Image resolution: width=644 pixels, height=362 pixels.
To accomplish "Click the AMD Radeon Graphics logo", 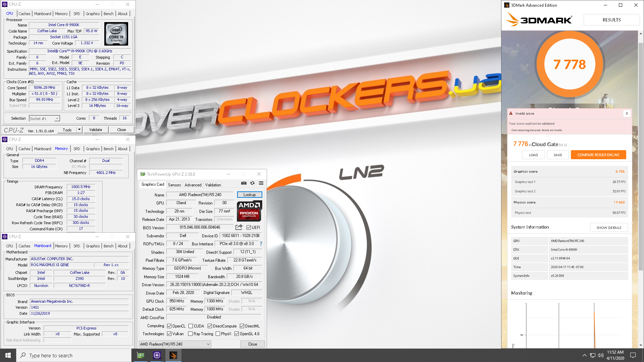I will click(x=249, y=211).
